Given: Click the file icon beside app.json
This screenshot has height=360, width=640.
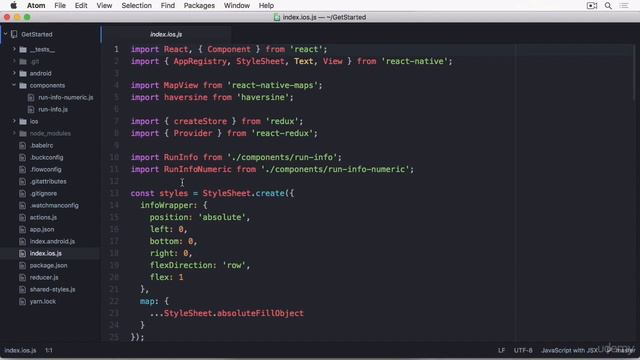Looking at the screenshot, I should tap(22, 230).
